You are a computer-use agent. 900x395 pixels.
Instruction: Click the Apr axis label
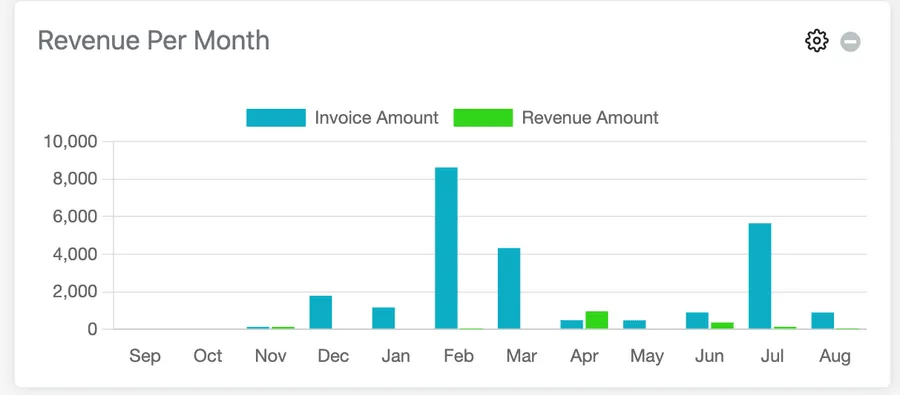click(x=584, y=357)
